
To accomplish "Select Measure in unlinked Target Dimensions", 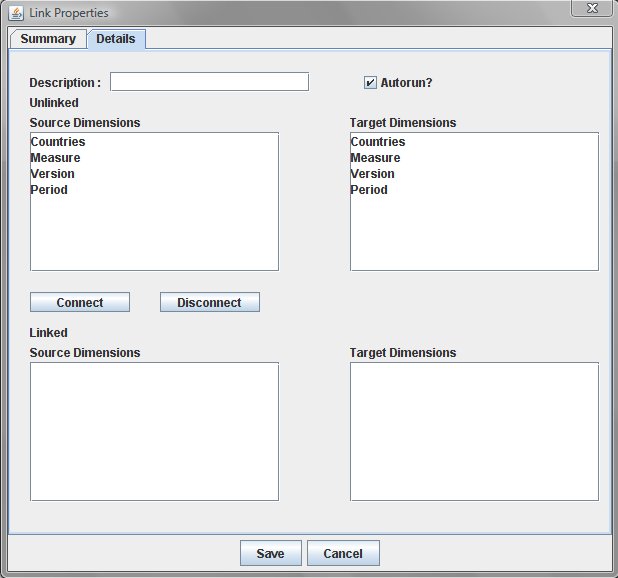I will click(376, 158).
